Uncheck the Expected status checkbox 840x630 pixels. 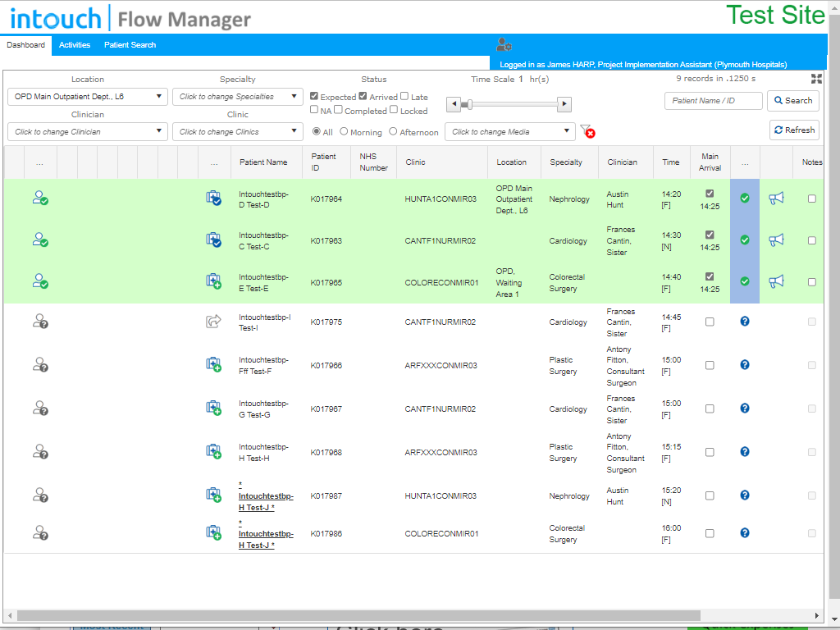coord(314,96)
